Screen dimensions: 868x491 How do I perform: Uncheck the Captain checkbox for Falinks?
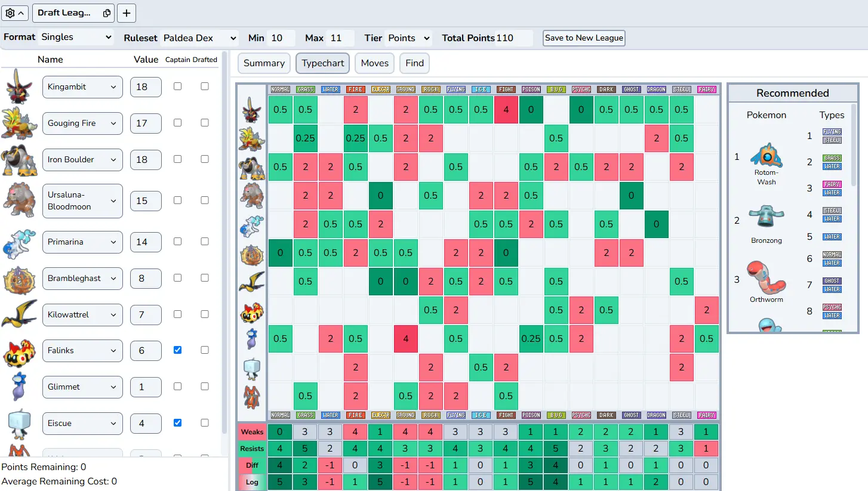point(177,350)
